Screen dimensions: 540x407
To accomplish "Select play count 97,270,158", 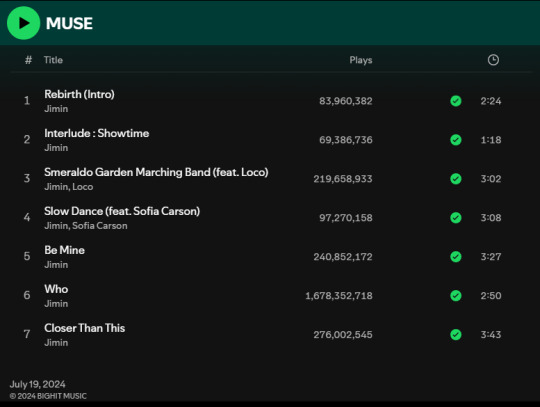I will pyautogui.click(x=346, y=218).
